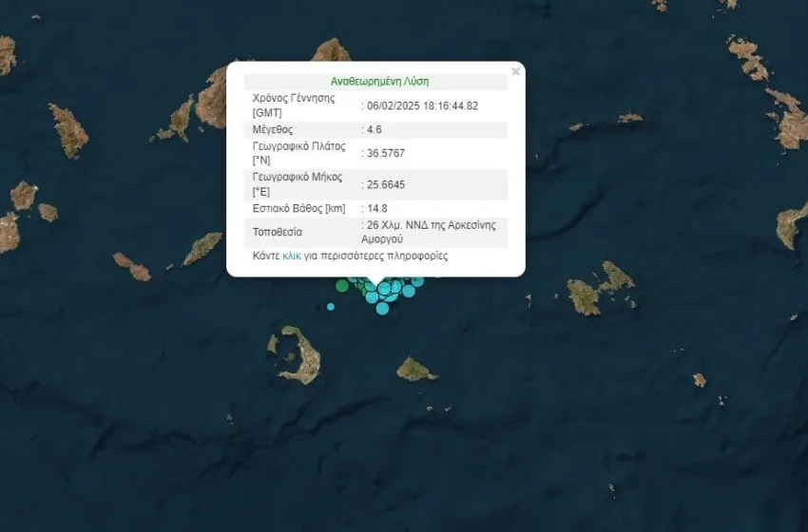Image resolution: width=808 pixels, height=532 pixels.
Task: Click Anafi island south of the marker cluster
Action: 415,369
